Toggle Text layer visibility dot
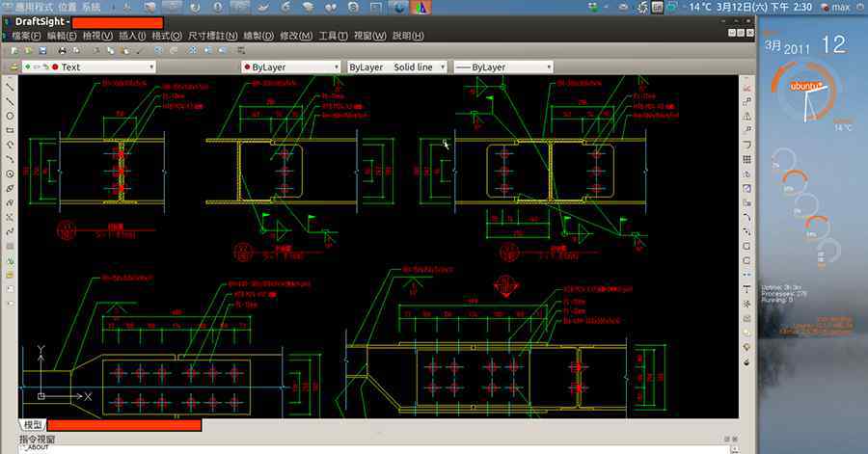868x454 pixels. [28, 67]
